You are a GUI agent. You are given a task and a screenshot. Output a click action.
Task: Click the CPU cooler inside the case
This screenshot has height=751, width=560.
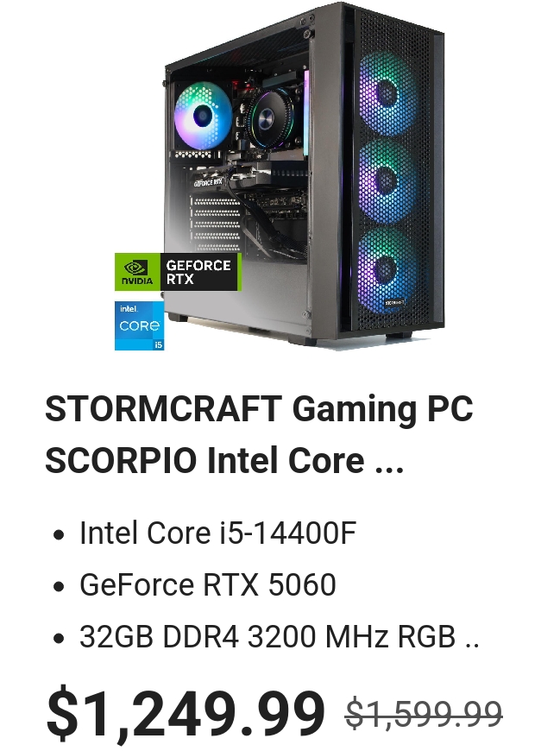267,117
